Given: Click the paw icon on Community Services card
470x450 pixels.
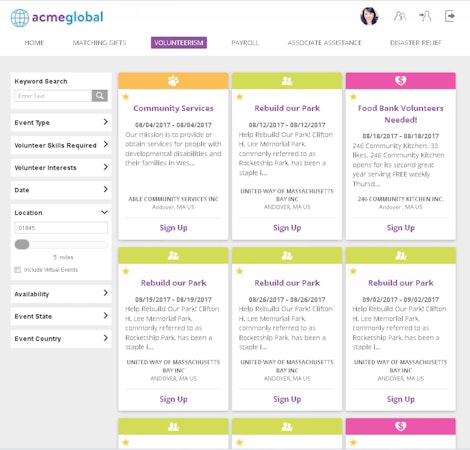Looking at the screenshot, I should point(173,80).
